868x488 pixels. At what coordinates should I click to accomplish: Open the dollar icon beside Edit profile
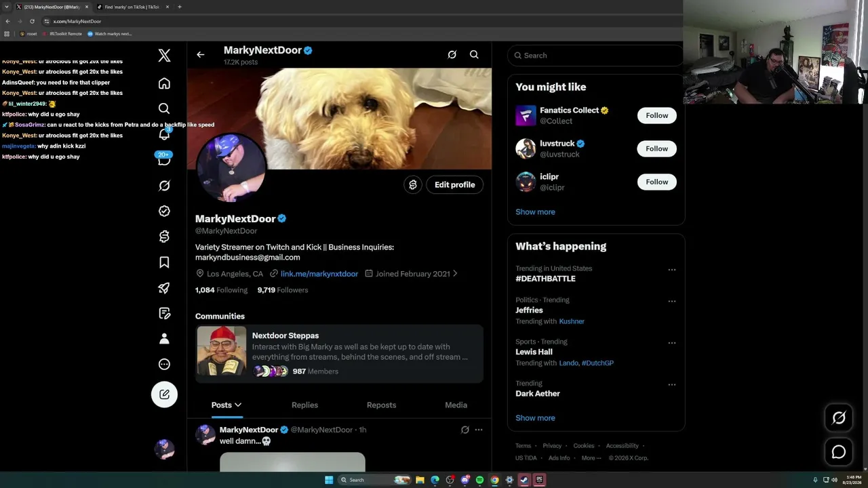click(x=413, y=184)
